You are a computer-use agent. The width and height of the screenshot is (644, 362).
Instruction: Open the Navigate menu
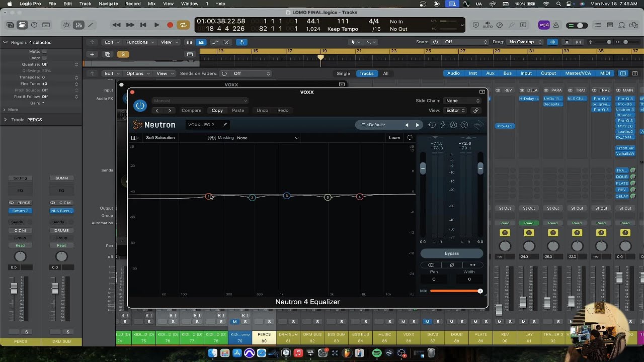click(108, 4)
